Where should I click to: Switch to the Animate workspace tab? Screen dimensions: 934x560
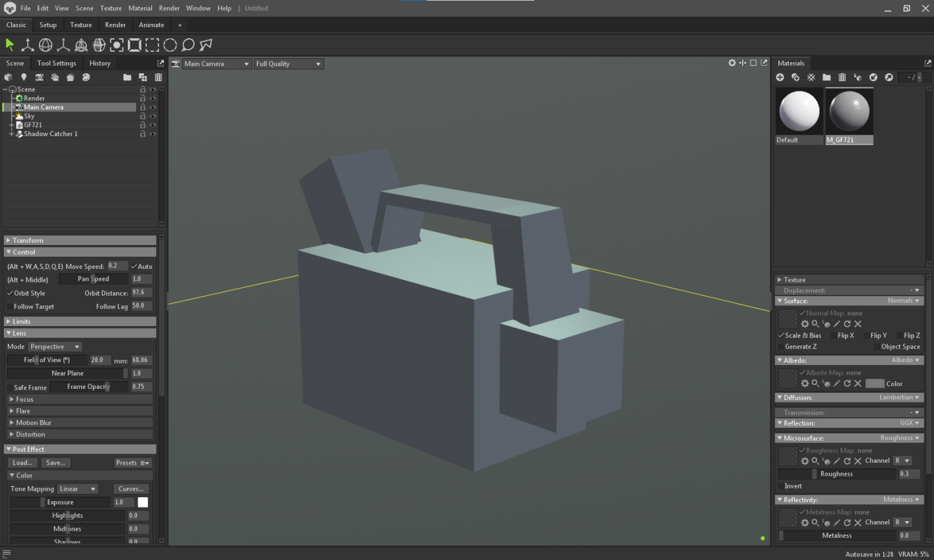click(x=151, y=25)
